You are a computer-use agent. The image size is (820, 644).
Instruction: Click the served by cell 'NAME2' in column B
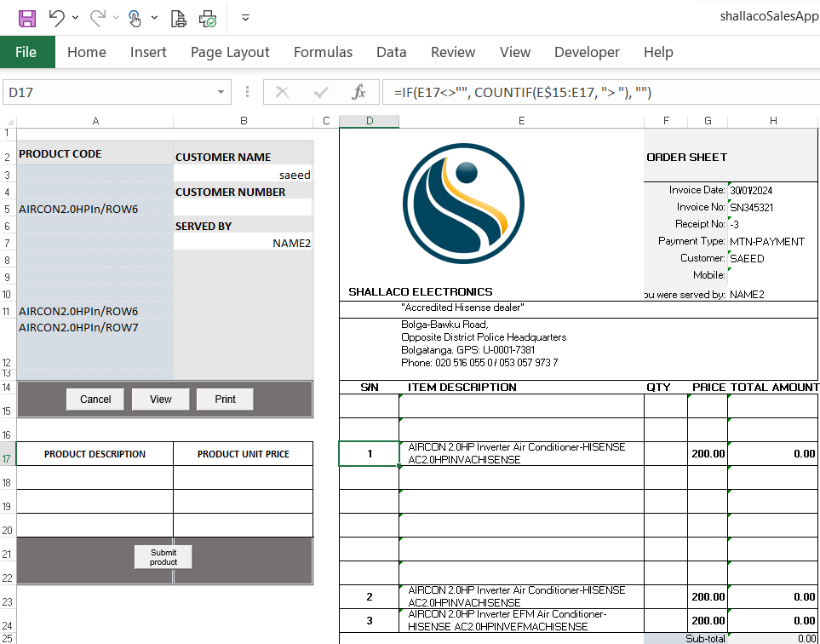(x=244, y=243)
